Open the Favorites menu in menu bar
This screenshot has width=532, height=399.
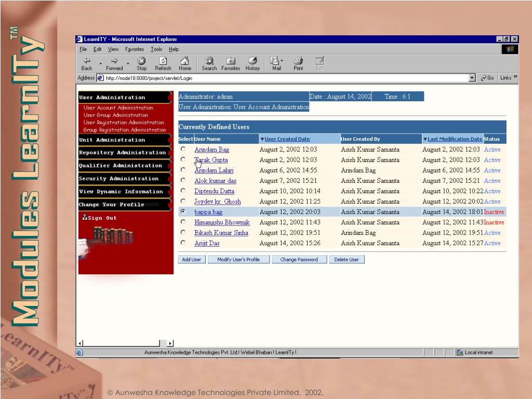click(135, 49)
